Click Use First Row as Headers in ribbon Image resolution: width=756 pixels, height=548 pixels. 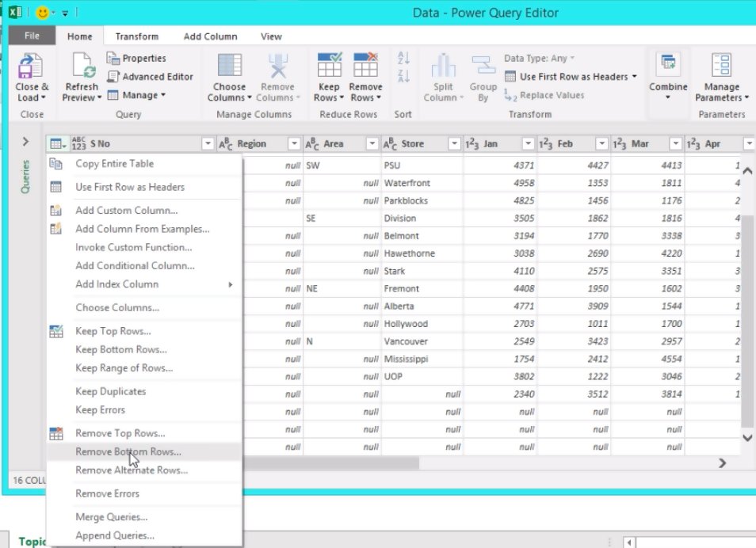571,77
